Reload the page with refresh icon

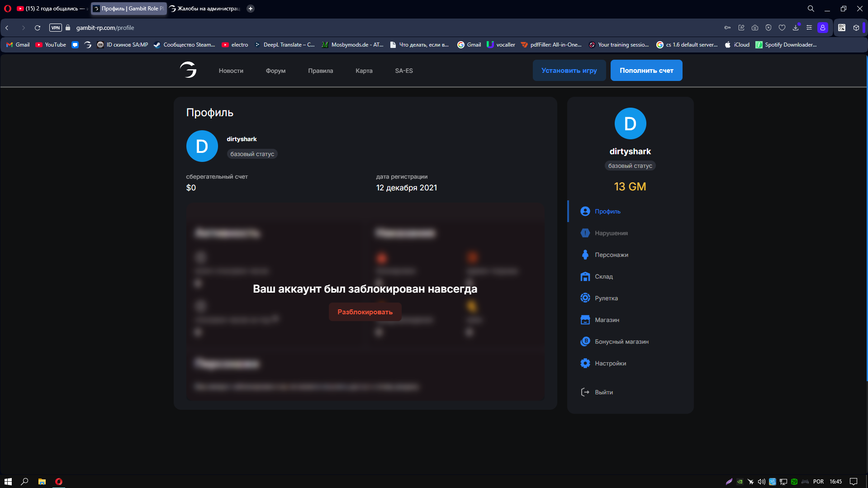tap(38, 28)
